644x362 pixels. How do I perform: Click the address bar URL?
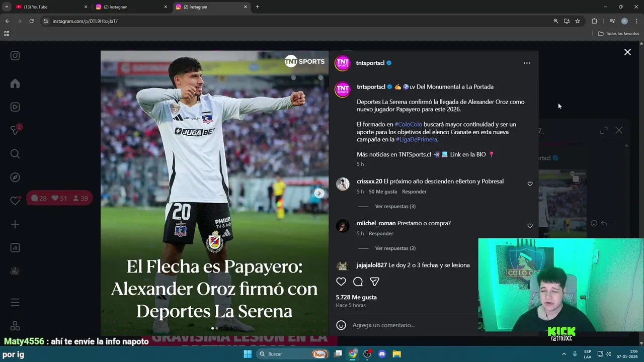pyautogui.click(x=85, y=21)
